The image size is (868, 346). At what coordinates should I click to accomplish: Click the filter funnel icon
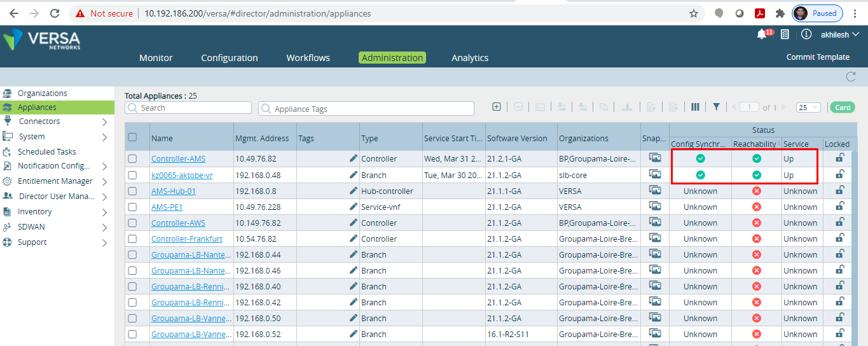click(x=716, y=107)
